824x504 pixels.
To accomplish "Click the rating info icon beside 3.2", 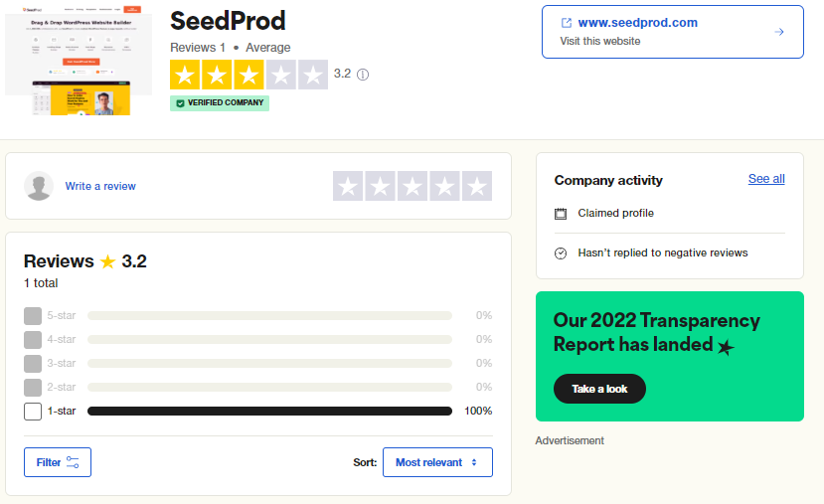I will (363, 75).
